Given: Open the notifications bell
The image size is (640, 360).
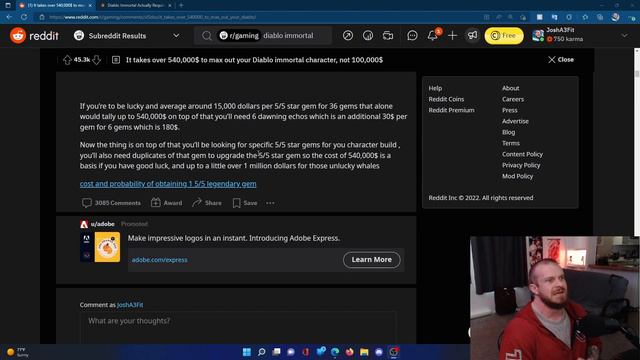Looking at the screenshot, I should coord(432,36).
